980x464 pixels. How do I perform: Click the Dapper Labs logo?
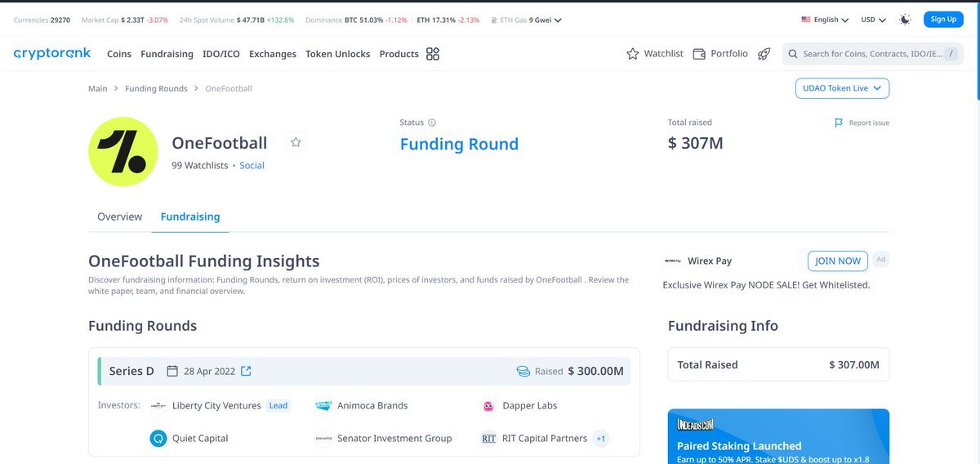pos(488,406)
